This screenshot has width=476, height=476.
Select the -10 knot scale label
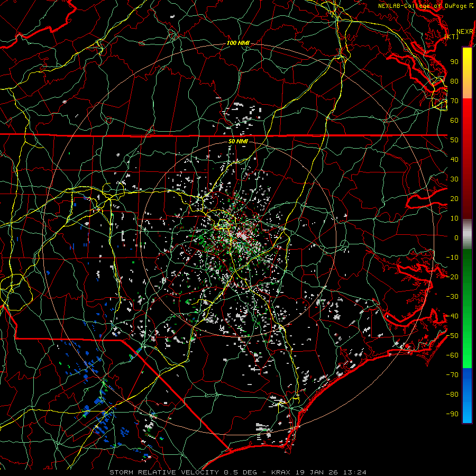coord(452,258)
